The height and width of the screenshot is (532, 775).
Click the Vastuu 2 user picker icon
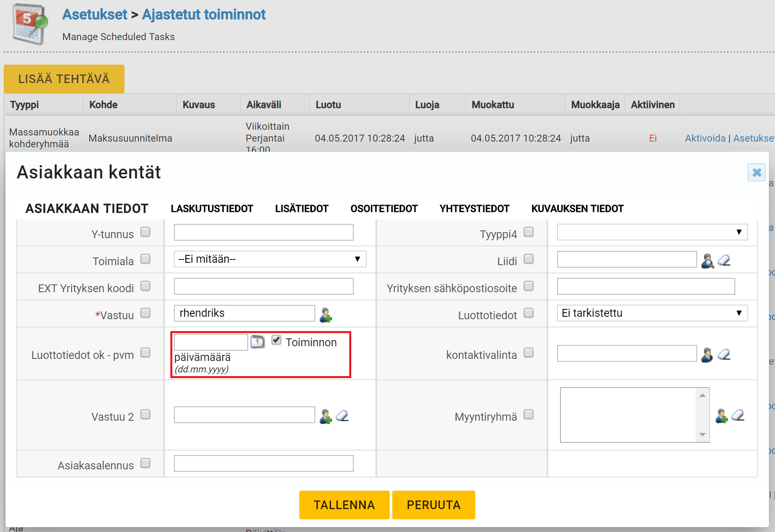(325, 416)
